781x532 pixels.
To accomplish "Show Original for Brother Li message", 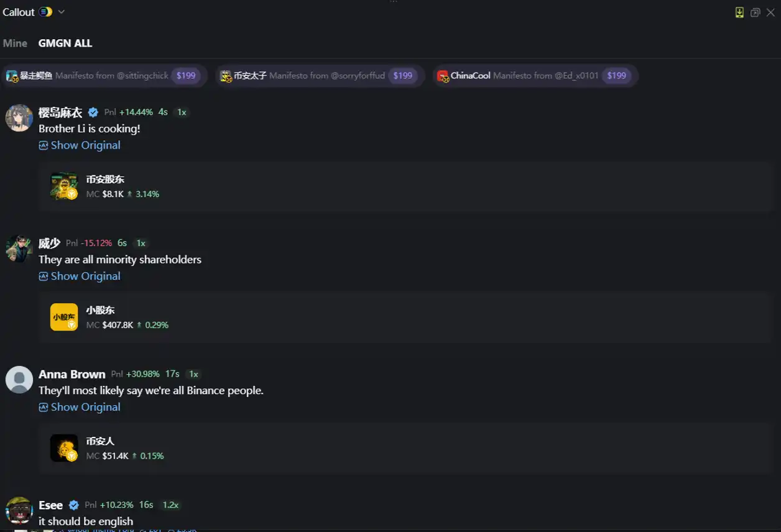I will pyautogui.click(x=80, y=145).
